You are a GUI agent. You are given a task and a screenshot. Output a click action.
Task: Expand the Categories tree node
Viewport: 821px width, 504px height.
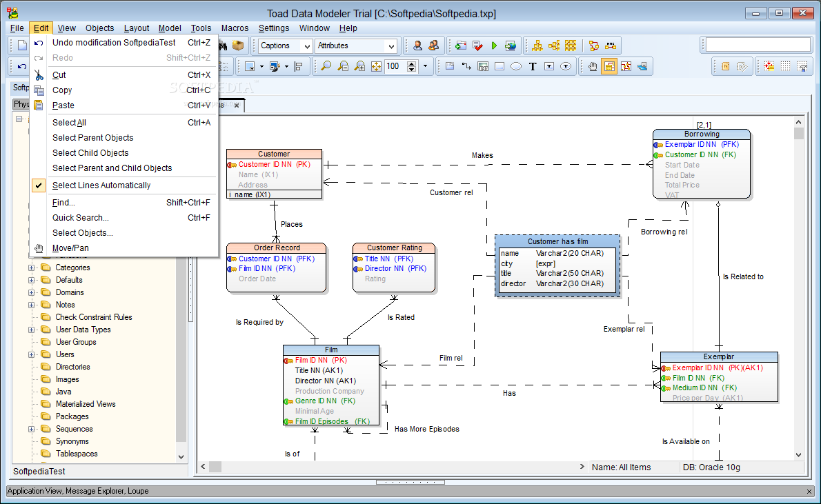click(x=32, y=268)
